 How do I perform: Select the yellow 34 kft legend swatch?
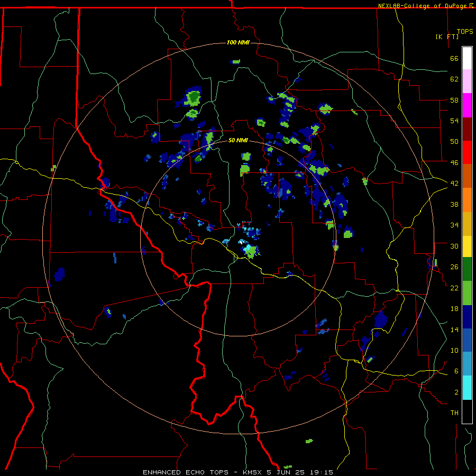[467, 246]
